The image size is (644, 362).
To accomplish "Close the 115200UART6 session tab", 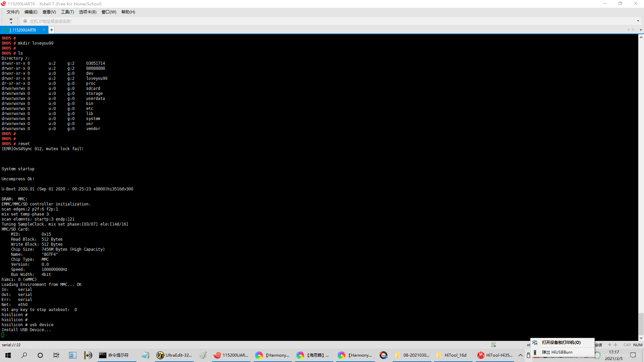I will coord(44,30).
